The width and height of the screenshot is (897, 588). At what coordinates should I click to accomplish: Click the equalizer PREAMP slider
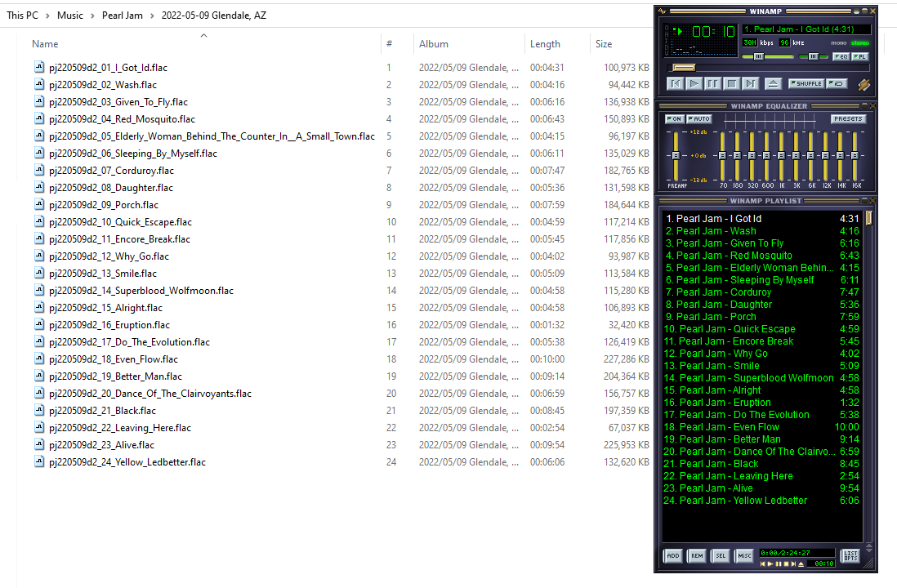point(676,156)
